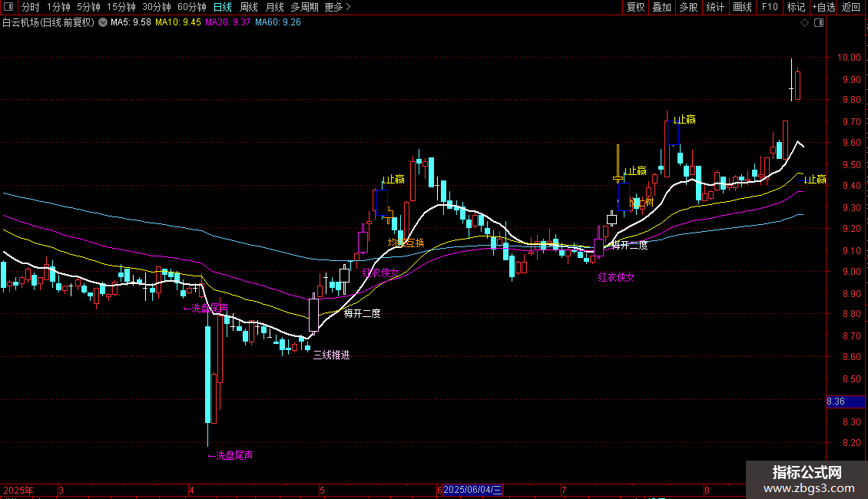Select the 5分钟 period tab
Image resolution: width=868 pixels, height=499 pixels.
(x=88, y=7)
